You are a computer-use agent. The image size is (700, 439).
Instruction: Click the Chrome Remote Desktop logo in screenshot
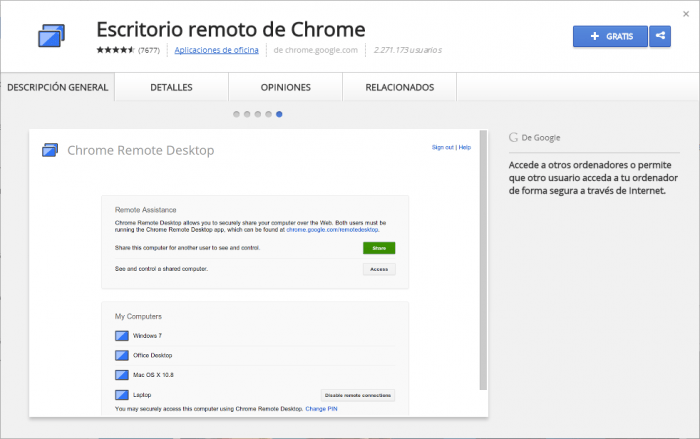50,150
